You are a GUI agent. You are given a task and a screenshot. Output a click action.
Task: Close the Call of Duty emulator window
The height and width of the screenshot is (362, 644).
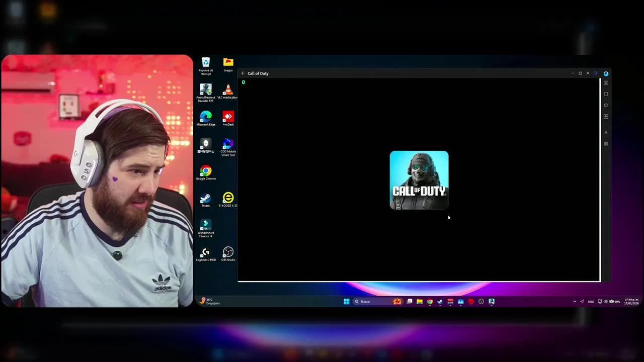588,73
